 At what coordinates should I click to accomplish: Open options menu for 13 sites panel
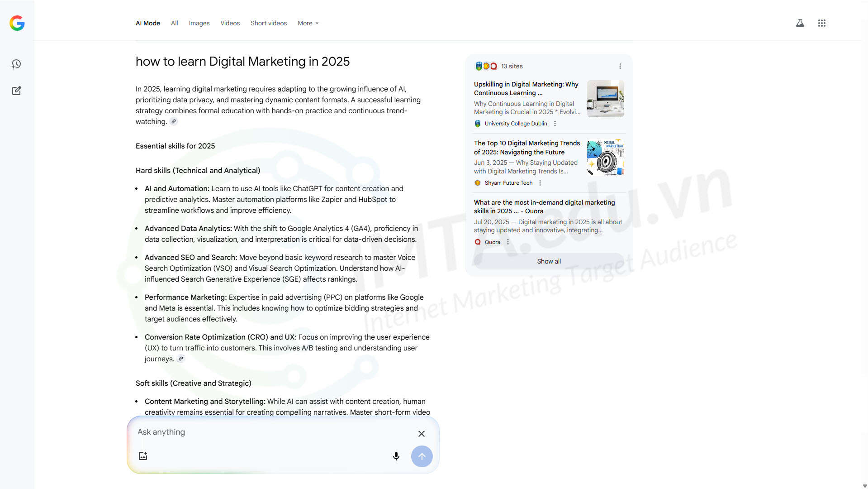620,66
